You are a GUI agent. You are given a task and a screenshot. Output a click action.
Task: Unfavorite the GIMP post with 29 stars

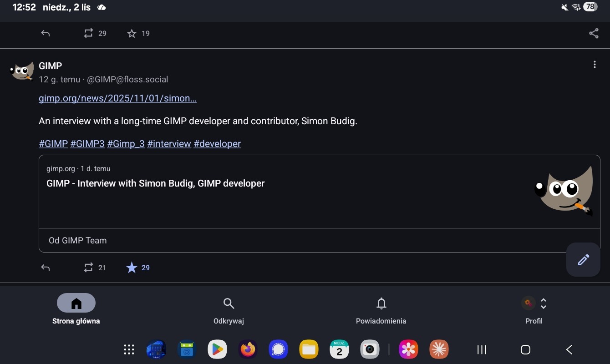(x=132, y=268)
